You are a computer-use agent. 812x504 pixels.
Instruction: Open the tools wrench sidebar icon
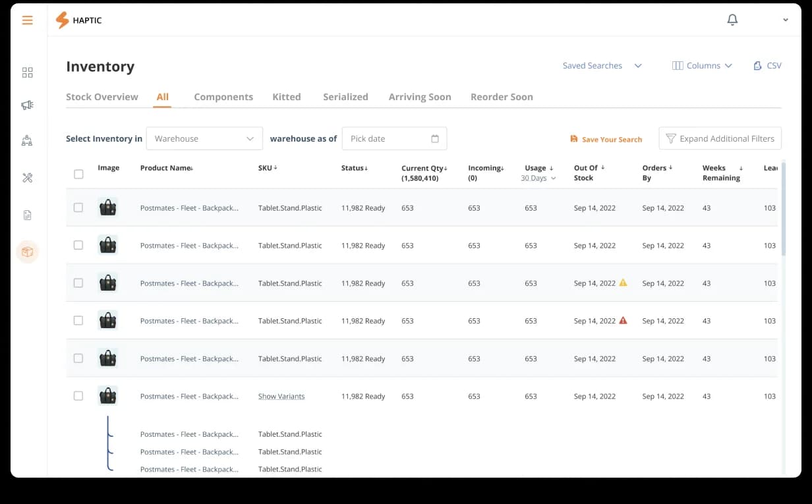(x=27, y=178)
